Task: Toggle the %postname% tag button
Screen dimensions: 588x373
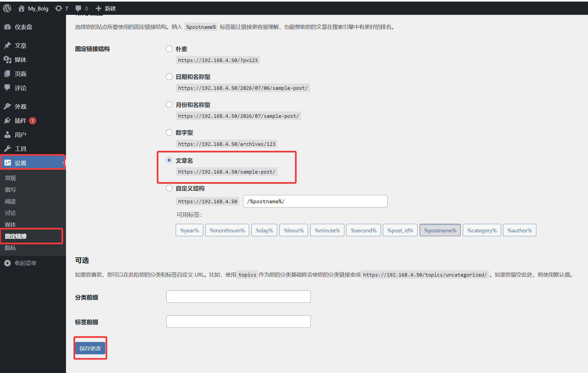Action: pyautogui.click(x=440, y=230)
